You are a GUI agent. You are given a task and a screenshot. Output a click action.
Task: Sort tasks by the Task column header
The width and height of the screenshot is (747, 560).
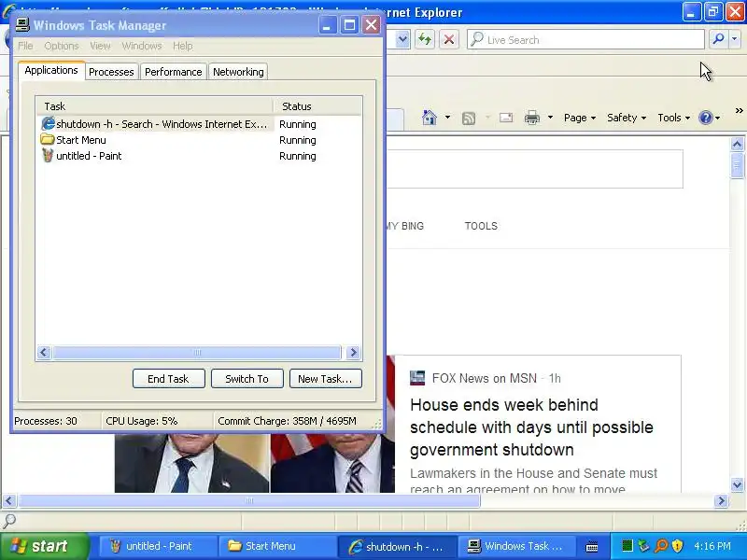pos(154,106)
